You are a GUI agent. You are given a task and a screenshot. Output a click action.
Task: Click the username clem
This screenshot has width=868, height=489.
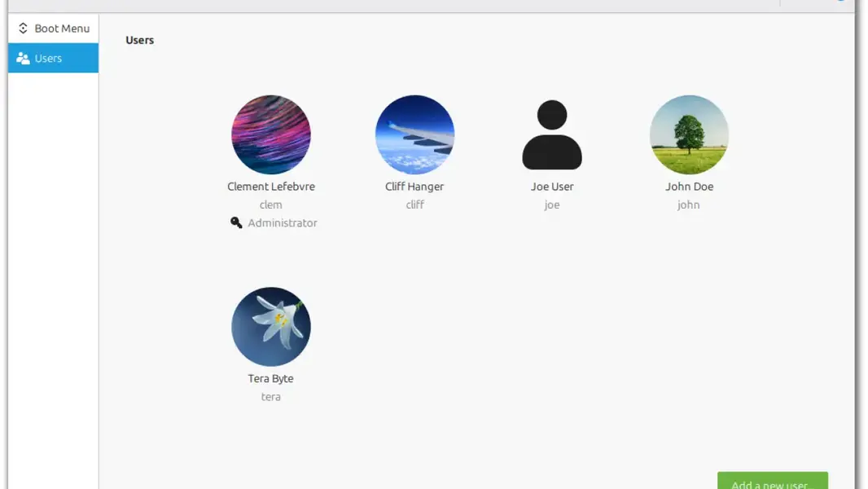pyautogui.click(x=270, y=205)
